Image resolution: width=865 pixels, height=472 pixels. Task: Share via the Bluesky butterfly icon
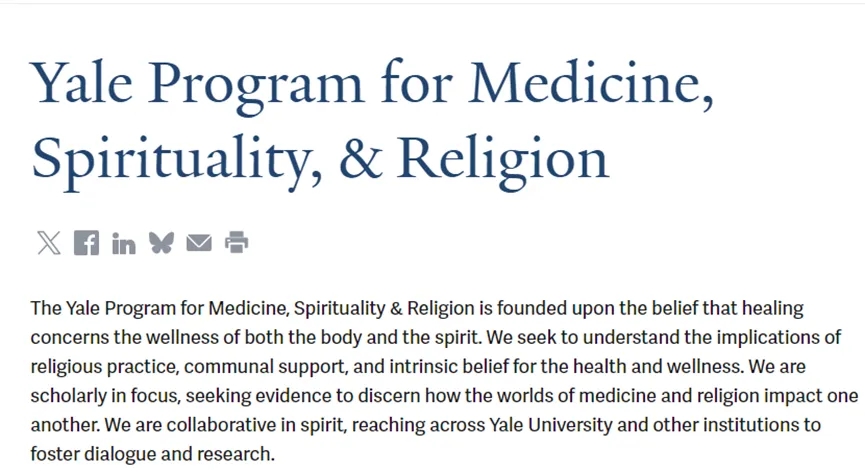[161, 243]
